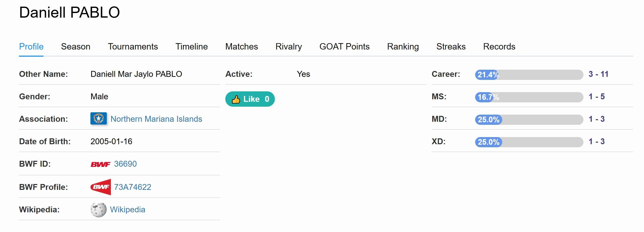Open the Northern Mariana Islands association link
Image resolution: width=644 pixels, height=232 pixels.
pos(156,119)
